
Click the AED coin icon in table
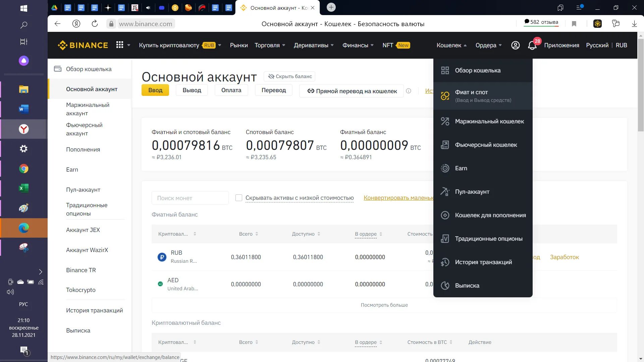(160, 284)
